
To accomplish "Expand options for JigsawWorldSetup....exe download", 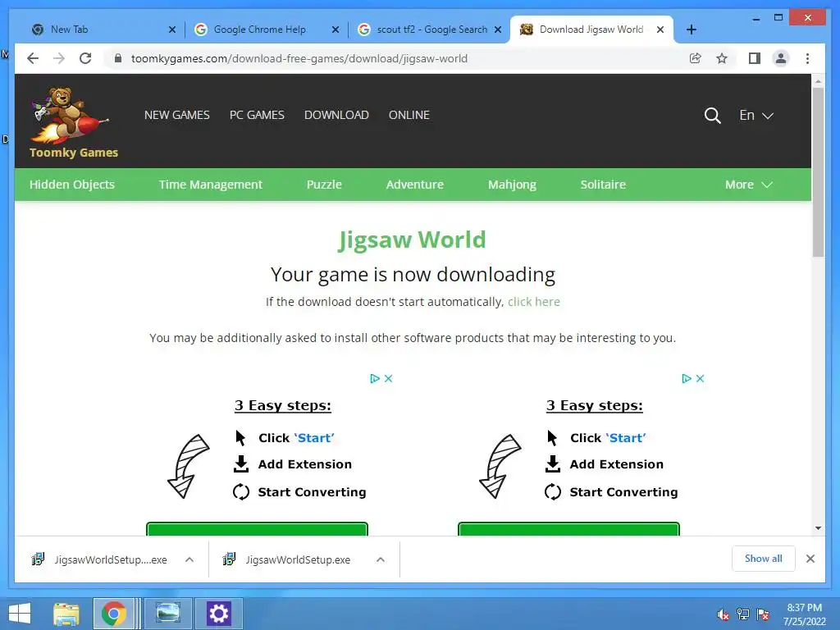I will (x=189, y=559).
